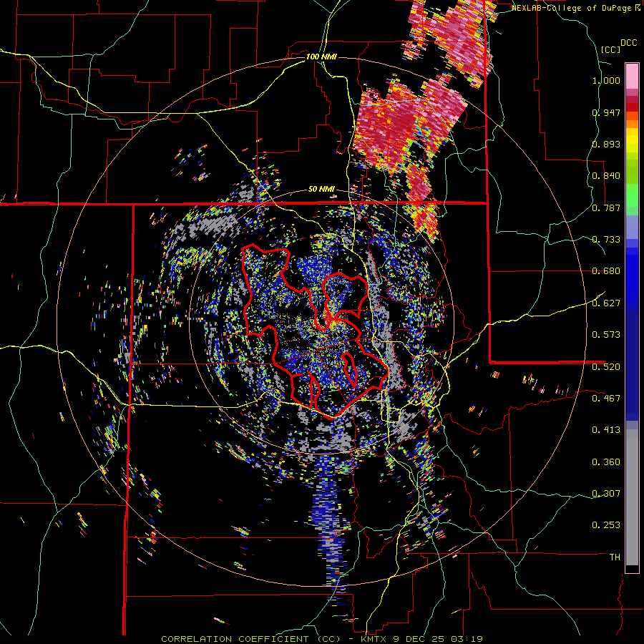Click the 0.360 scale value
The image size is (644, 644).
[x=606, y=462]
